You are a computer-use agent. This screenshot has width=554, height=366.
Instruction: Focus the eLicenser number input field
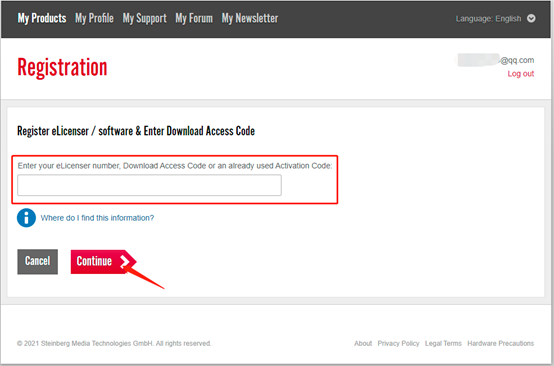pos(149,185)
